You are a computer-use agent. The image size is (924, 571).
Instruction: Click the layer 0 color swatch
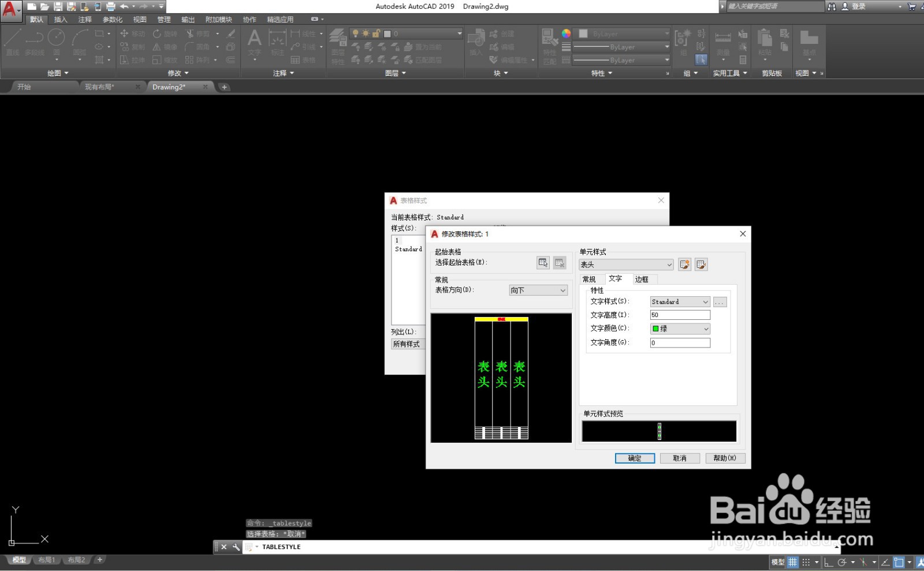(388, 33)
